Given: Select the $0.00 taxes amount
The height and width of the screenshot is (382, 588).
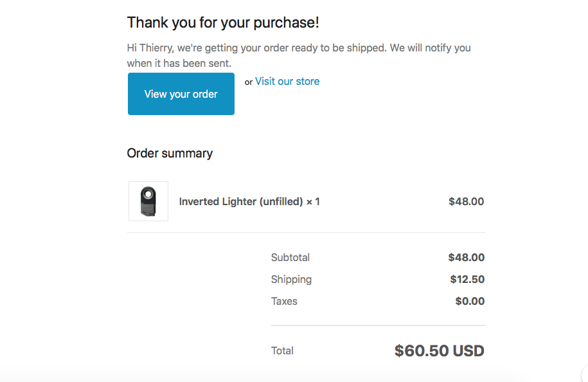Looking at the screenshot, I should pos(470,302).
